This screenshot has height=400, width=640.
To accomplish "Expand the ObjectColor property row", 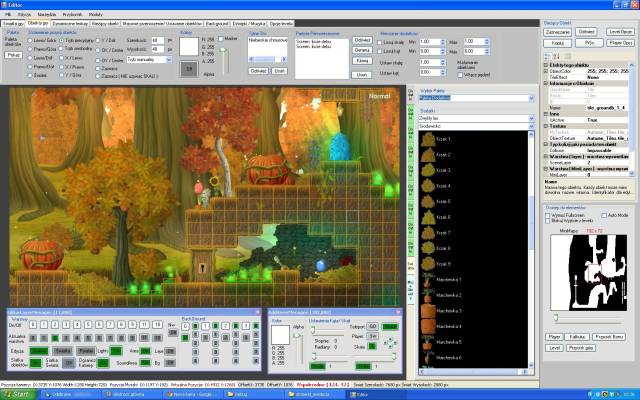I will (546, 71).
